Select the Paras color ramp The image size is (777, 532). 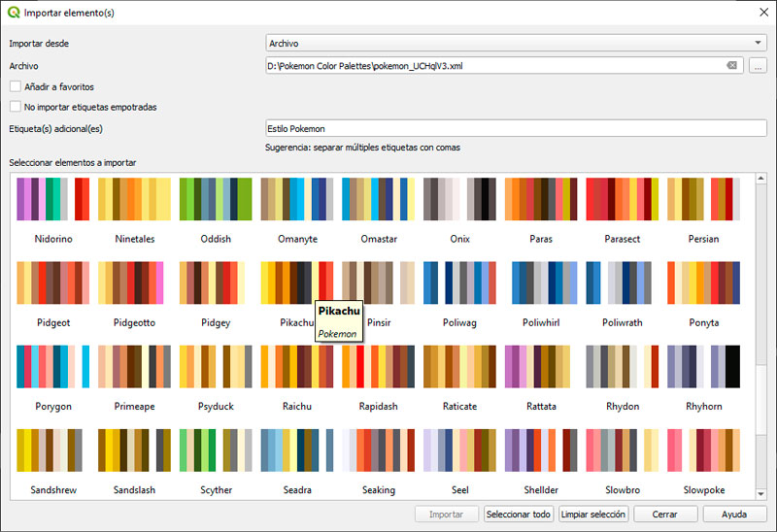541,199
